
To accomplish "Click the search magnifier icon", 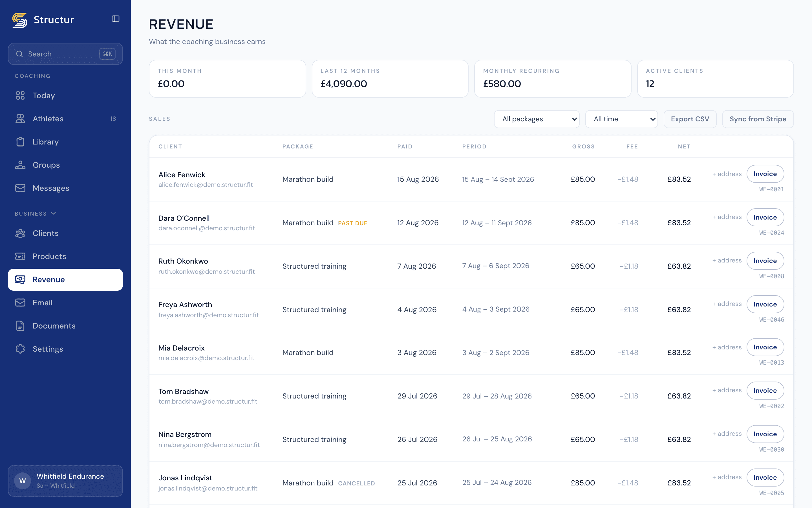I will pos(19,54).
